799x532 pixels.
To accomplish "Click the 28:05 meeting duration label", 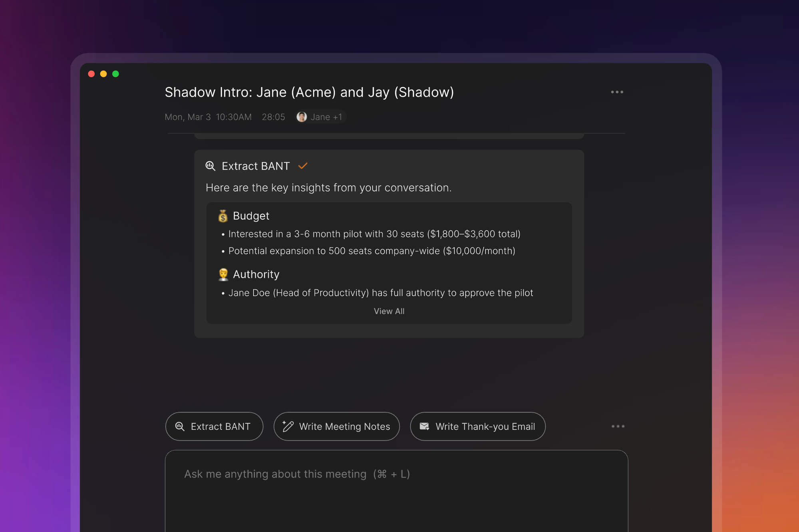I will (274, 117).
